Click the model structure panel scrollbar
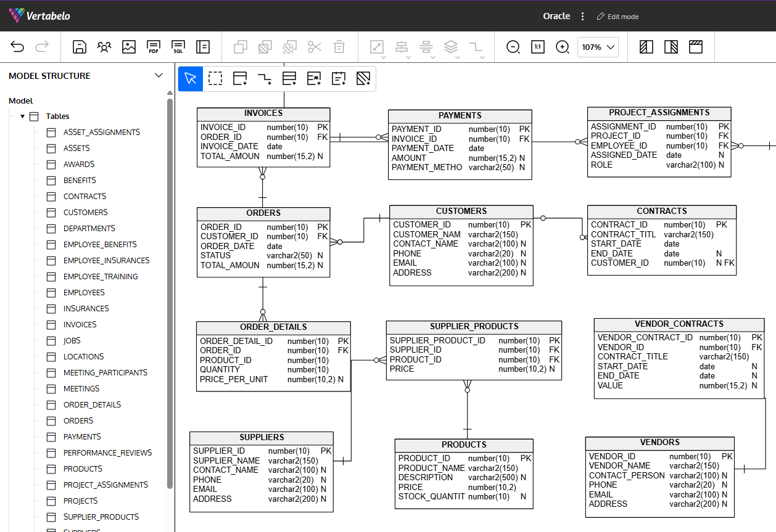 click(x=170, y=293)
